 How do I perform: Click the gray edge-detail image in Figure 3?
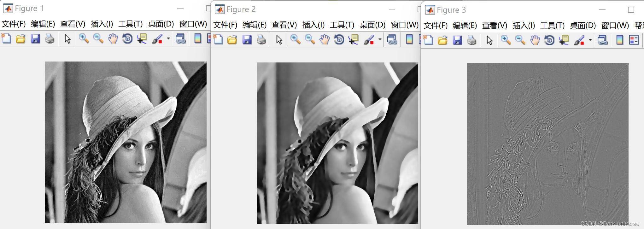(x=548, y=144)
